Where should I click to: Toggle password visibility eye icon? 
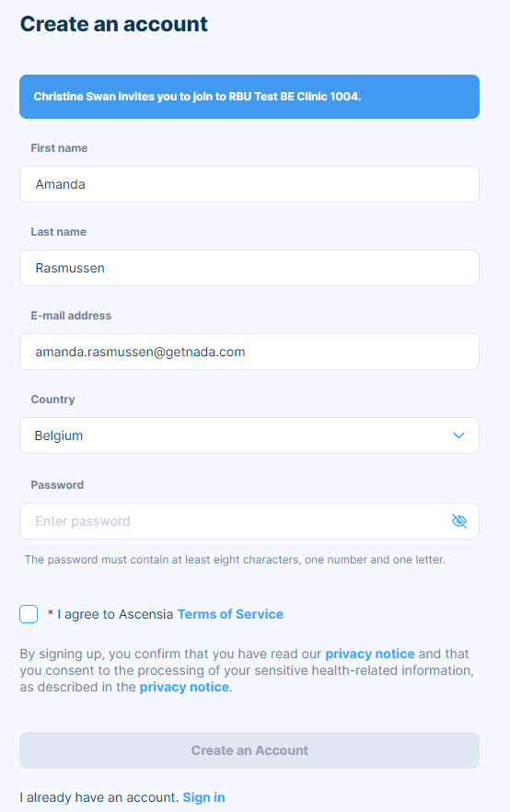point(459,521)
